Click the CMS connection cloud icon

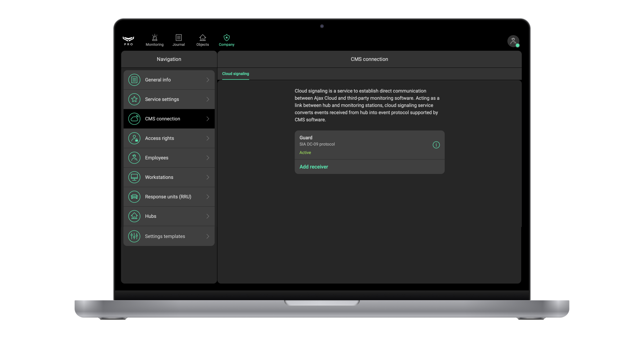[134, 119]
